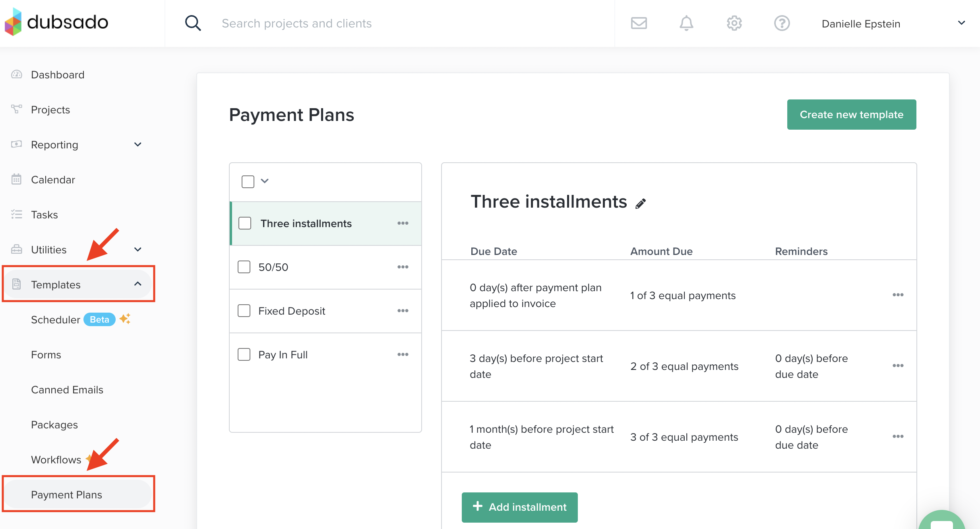The height and width of the screenshot is (529, 980).
Task: Open the settings gear icon
Action: pos(734,23)
